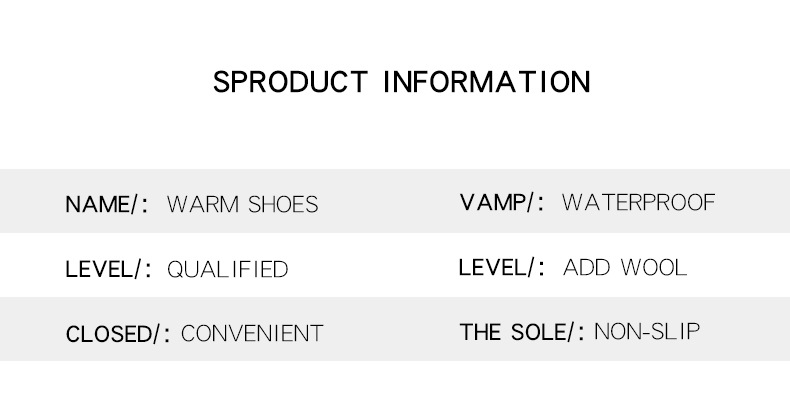Click the WATERPROOF value text
This screenshot has width=790, height=403.
click(638, 203)
